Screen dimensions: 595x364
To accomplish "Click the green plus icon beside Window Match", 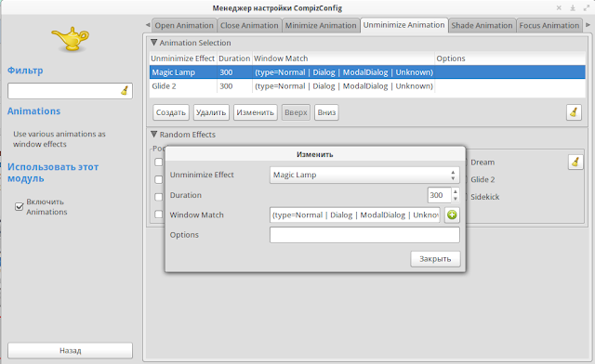I will point(452,215).
